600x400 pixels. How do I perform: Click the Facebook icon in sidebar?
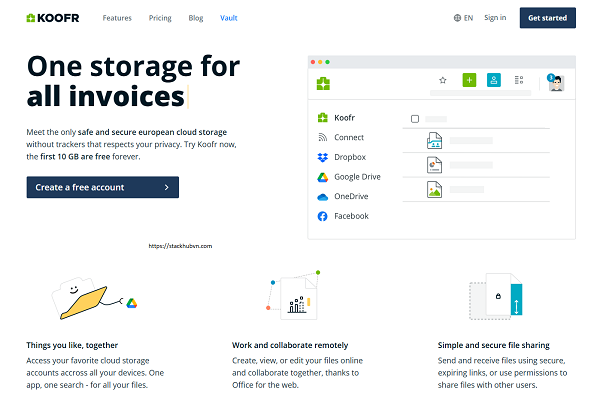pyautogui.click(x=323, y=216)
